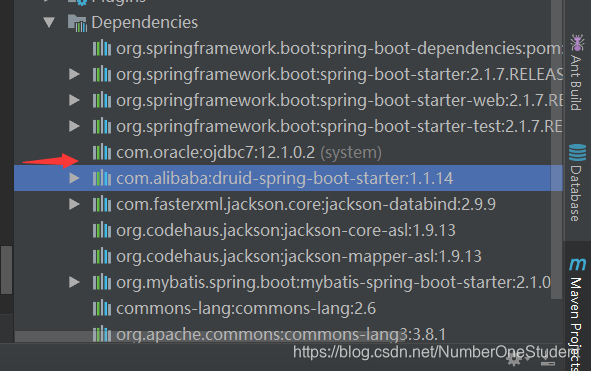Screen dimensions: 591x371
Task: Select spring-boot-dependencies:pom row text
Action: [x=339, y=49]
